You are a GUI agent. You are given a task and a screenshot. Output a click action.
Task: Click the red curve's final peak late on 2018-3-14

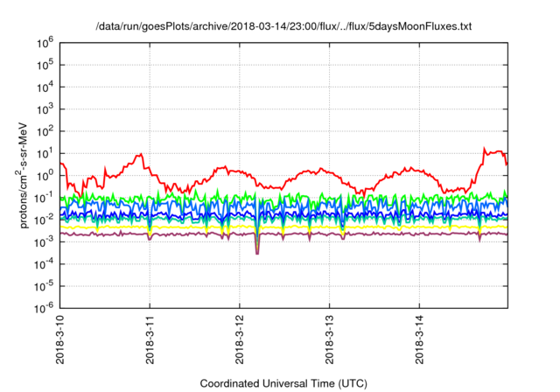coord(484,149)
